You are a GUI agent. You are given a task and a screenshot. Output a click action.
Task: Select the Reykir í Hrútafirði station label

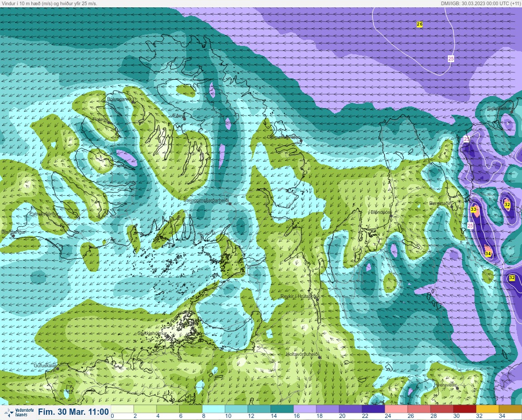(299, 296)
